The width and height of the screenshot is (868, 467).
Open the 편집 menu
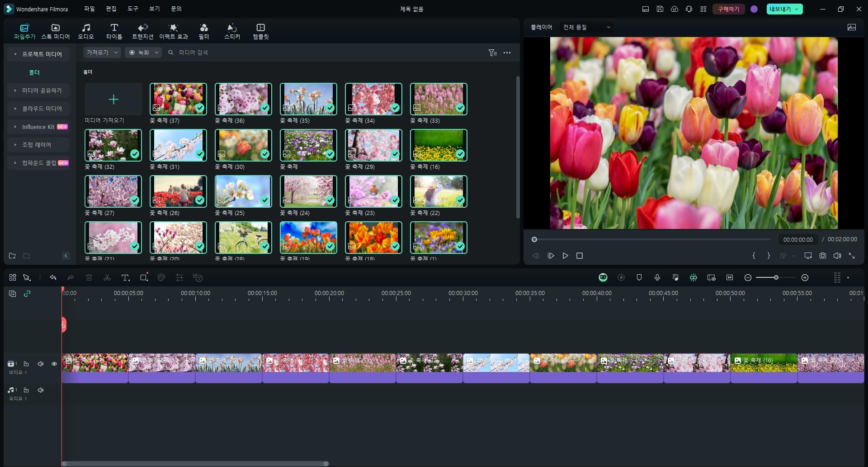point(111,9)
